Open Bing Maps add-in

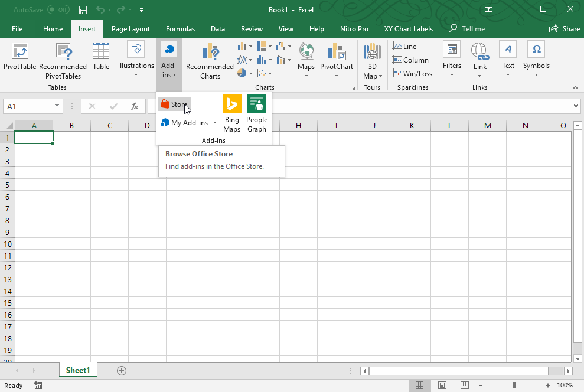click(x=231, y=113)
